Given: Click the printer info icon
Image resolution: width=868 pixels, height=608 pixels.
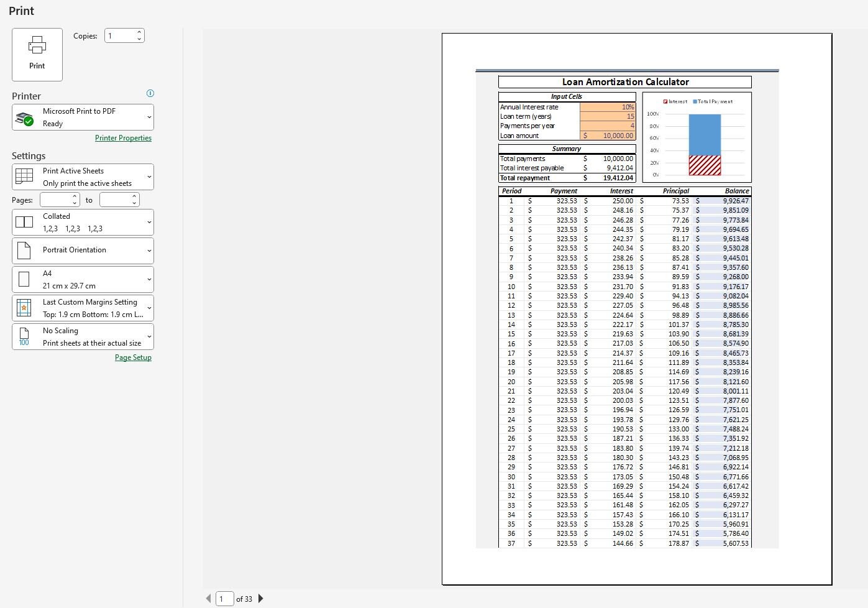Looking at the screenshot, I should pos(150,93).
